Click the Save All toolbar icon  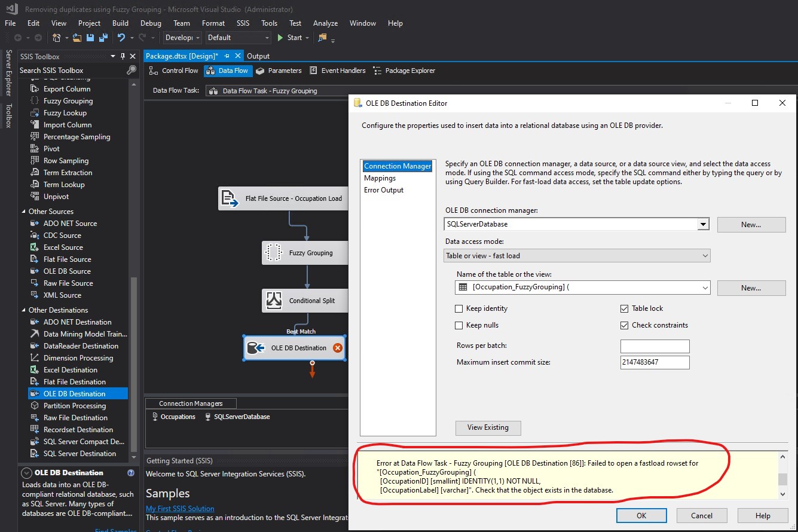click(103, 38)
